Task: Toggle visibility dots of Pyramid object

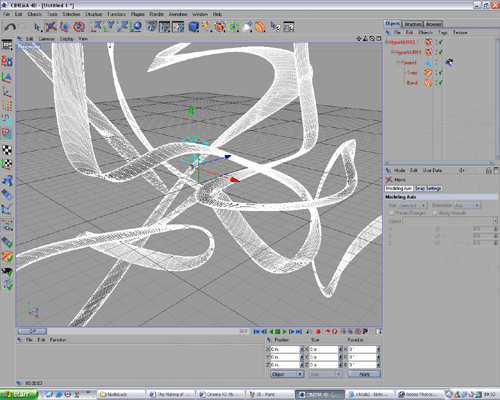Action: tap(436, 62)
